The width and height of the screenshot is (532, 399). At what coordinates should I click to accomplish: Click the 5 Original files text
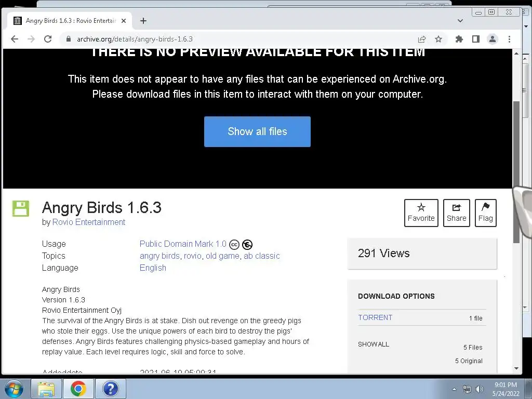tap(469, 361)
